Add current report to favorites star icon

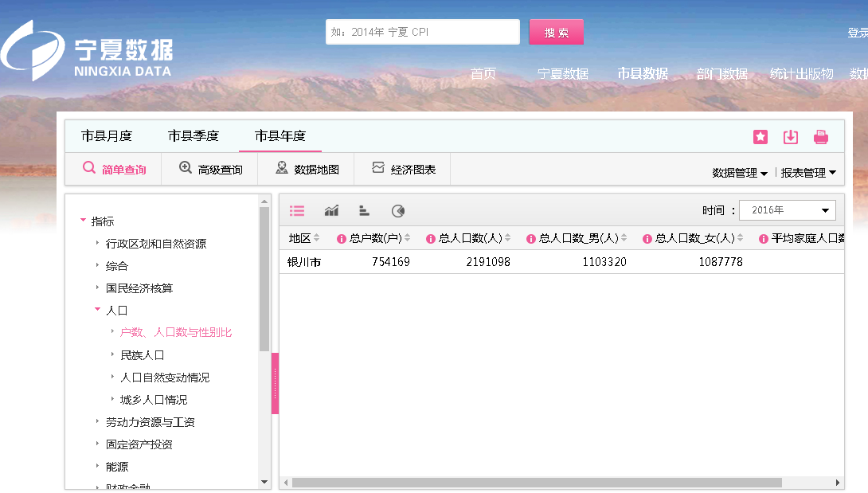[760, 137]
